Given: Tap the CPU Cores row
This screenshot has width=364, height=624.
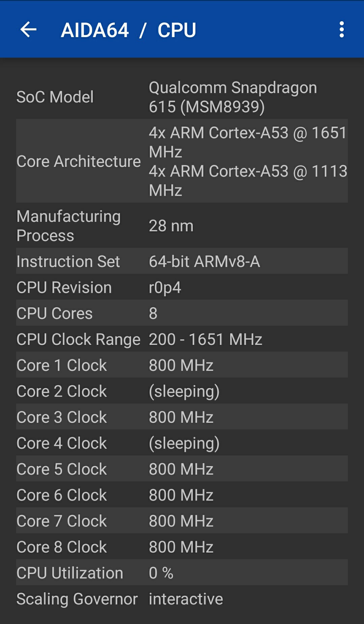Looking at the screenshot, I should [182, 313].
